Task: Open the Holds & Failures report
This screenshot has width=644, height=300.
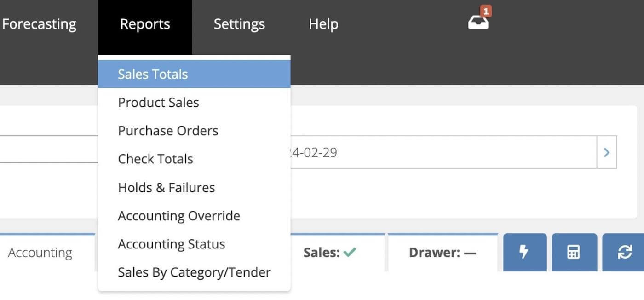Action: [167, 187]
